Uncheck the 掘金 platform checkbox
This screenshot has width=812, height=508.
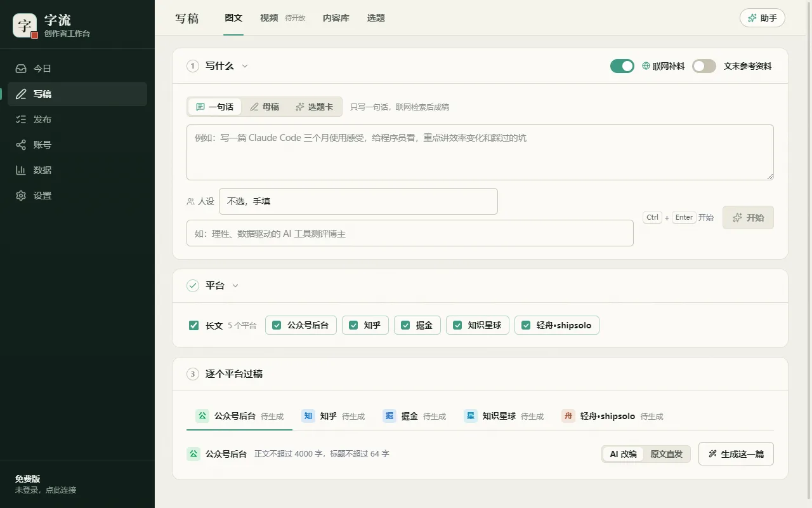click(x=405, y=325)
